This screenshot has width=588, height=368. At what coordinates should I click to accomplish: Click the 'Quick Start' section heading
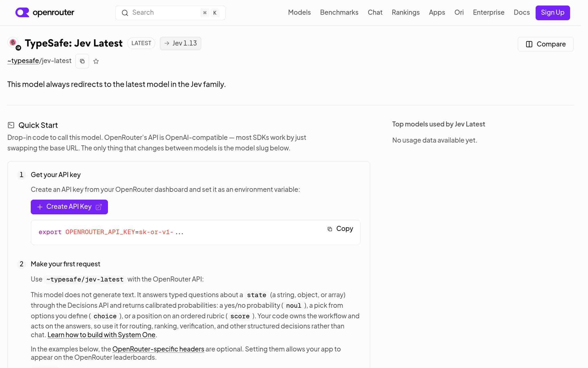[x=38, y=125]
